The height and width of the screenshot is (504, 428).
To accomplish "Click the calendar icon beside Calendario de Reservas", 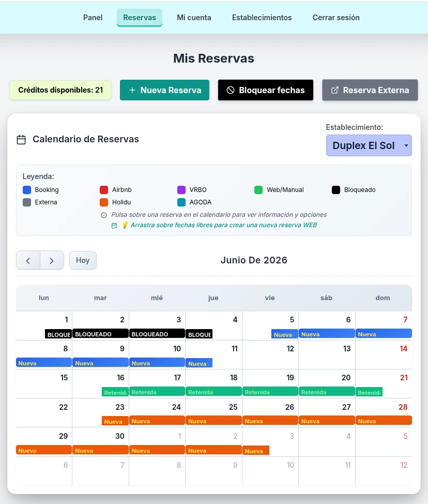I will [x=21, y=140].
